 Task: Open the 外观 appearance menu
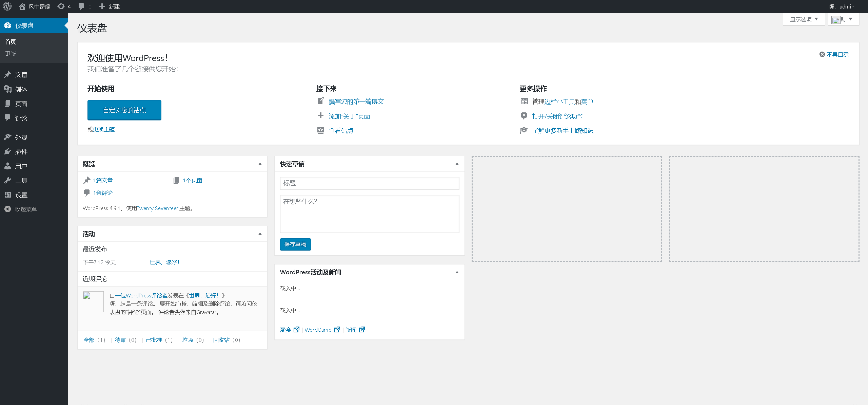(21, 137)
